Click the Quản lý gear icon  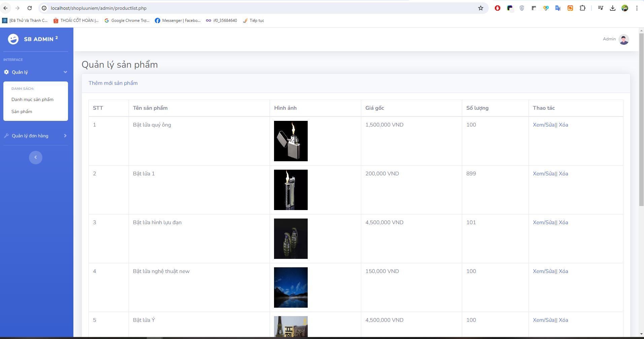tap(6, 72)
